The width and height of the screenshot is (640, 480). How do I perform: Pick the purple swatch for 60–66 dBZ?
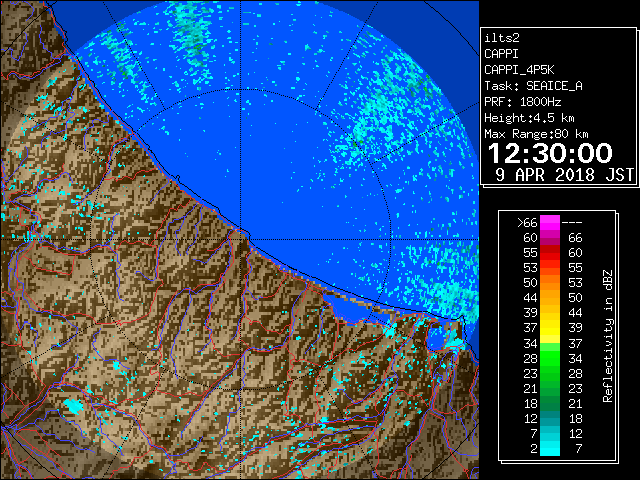click(x=550, y=238)
